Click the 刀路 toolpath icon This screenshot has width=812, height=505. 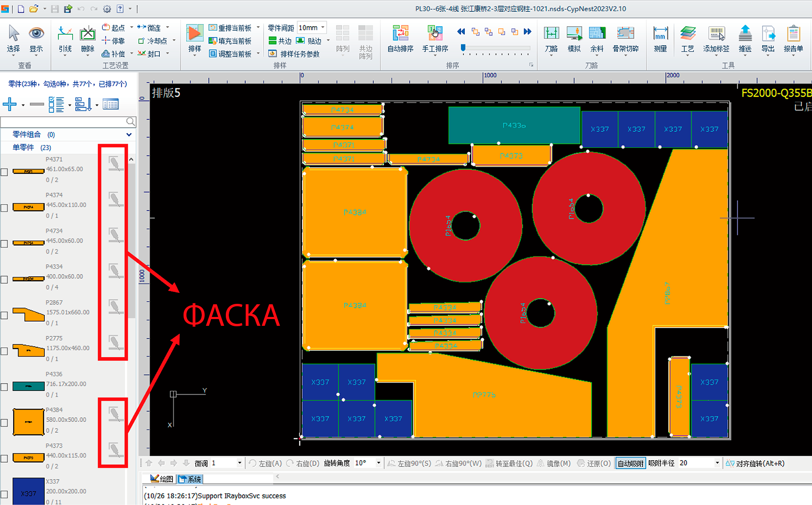[551, 33]
